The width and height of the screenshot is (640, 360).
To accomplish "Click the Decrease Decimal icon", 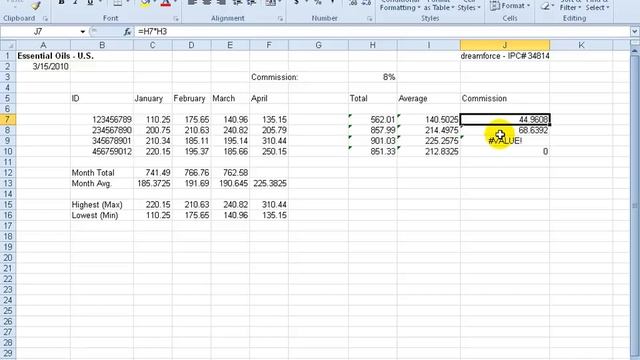I will (366, 3).
